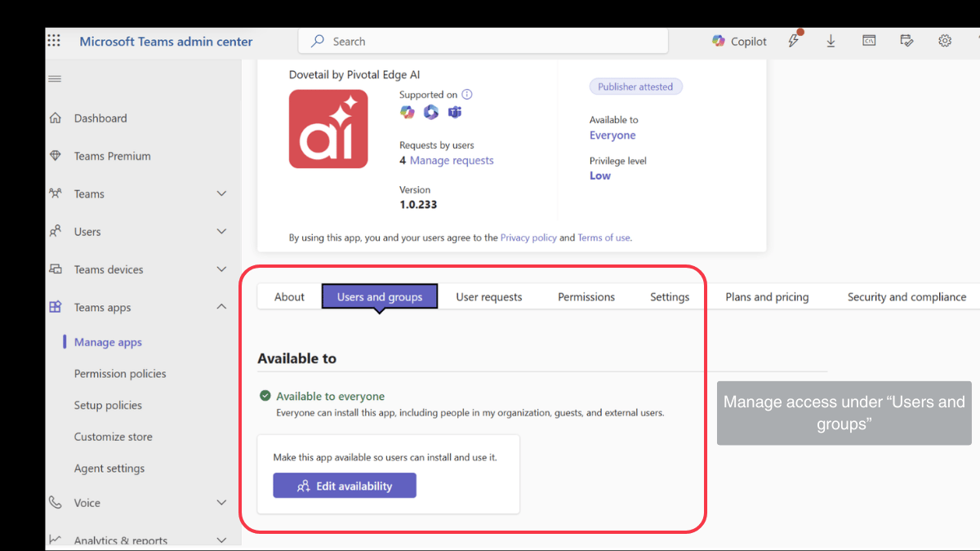Image resolution: width=980 pixels, height=551 pixels.
Task: Click the Dovetail AI app logo
Action: 328,129
